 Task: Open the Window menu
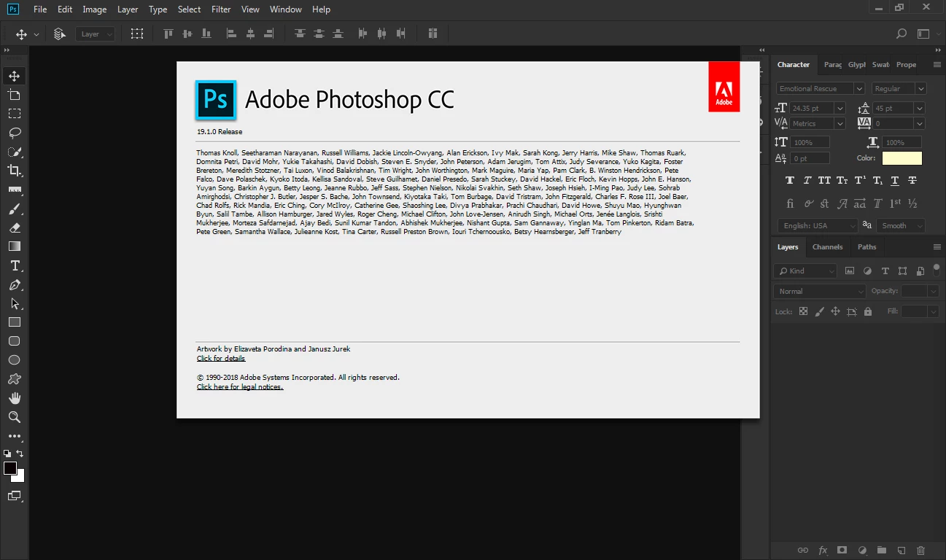coord(286,9)
